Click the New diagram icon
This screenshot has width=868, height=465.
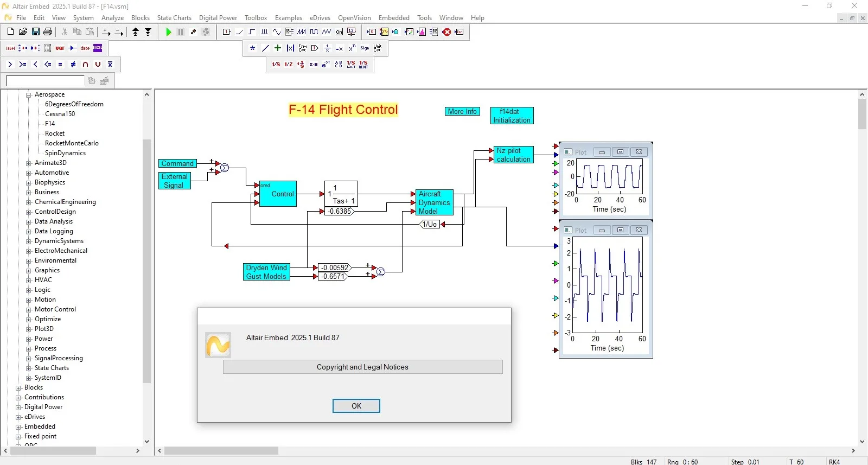[10, 32]
